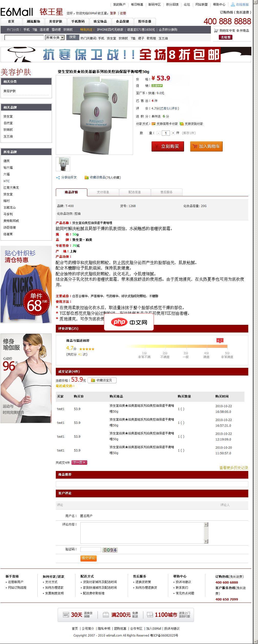Select 玉兰油 under 相关品牌
Image resolution: width=258 pixels, height=644 pixels.
(8, 136)
